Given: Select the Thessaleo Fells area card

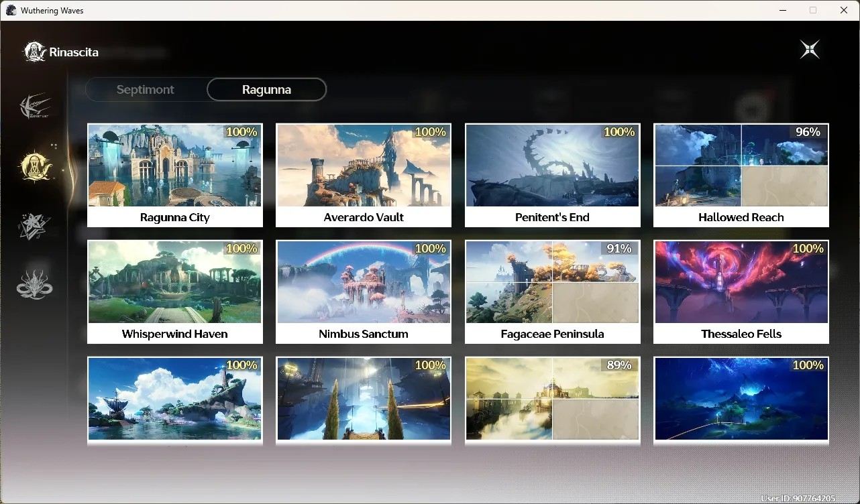Looking at the screenshot, I should click(x=741, y=292).
